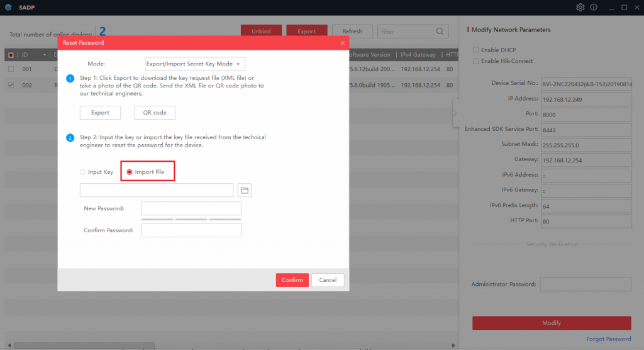Close the Reset Password dialog

point(342,43)
